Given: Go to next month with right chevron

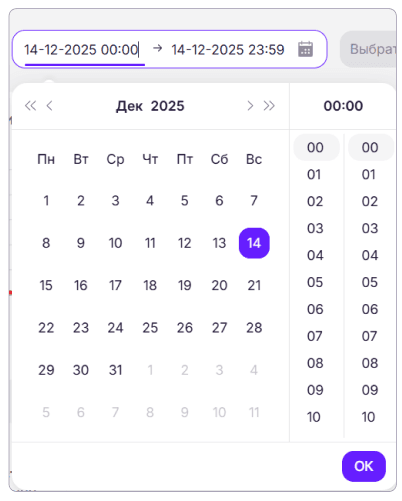Looking at the screenshot, I should pyautogui.click(x=250, y=106).
